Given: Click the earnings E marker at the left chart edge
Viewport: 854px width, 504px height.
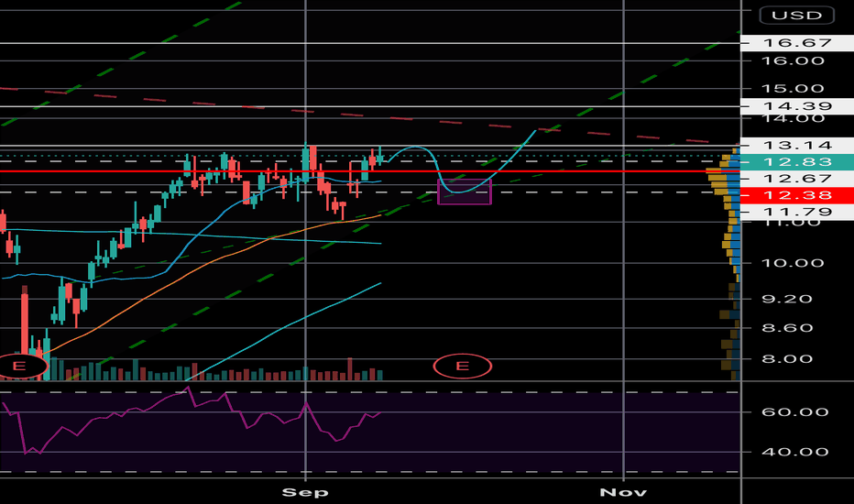Looking at the screenshot, I should [x=19, y=367].
